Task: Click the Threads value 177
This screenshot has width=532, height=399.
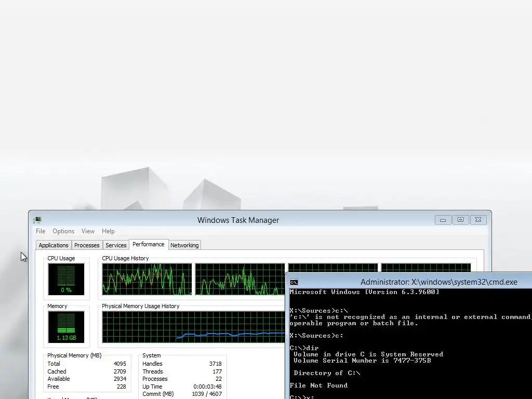Action: tap(217, 371)
